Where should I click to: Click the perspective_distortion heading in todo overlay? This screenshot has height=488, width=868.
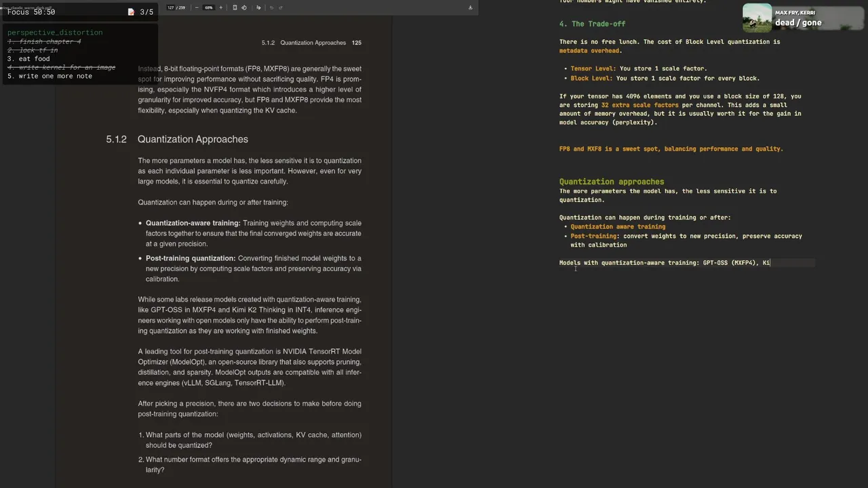(x=55, y=33)
